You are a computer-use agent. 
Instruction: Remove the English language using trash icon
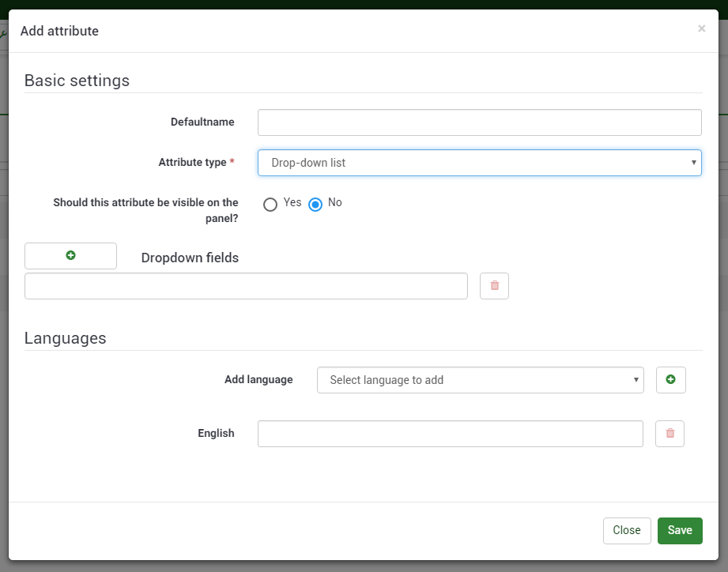pos(670,434)
